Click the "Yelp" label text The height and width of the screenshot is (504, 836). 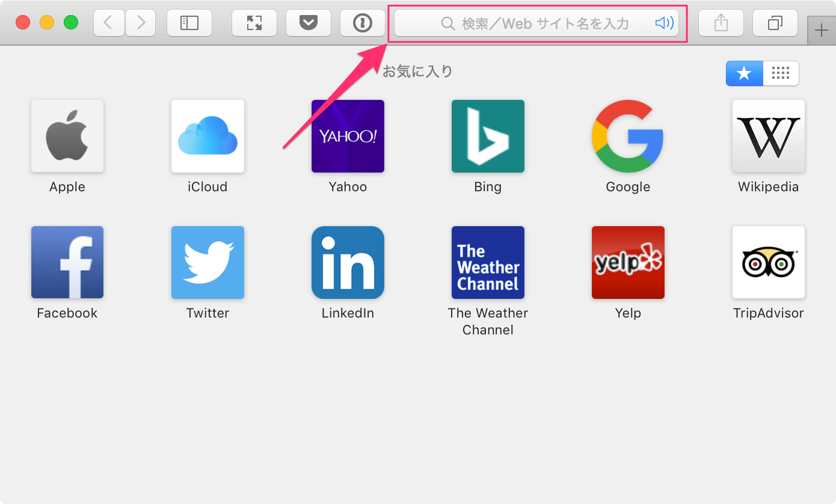pos(628,313)
